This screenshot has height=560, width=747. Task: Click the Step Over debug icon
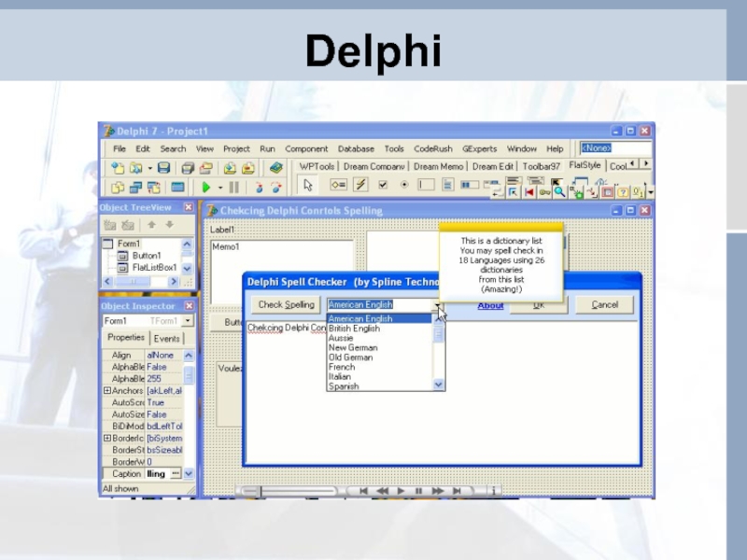[x=276, y=188]
